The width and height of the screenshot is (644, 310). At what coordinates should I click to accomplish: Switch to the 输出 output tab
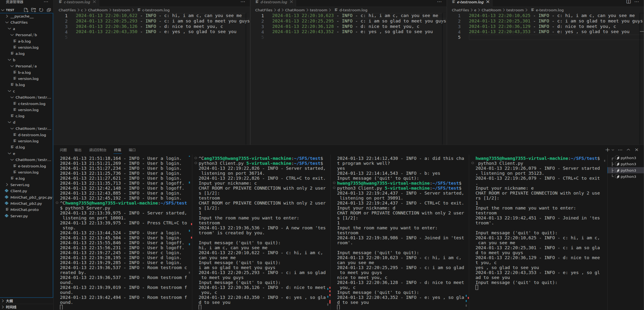pos(78,150)
